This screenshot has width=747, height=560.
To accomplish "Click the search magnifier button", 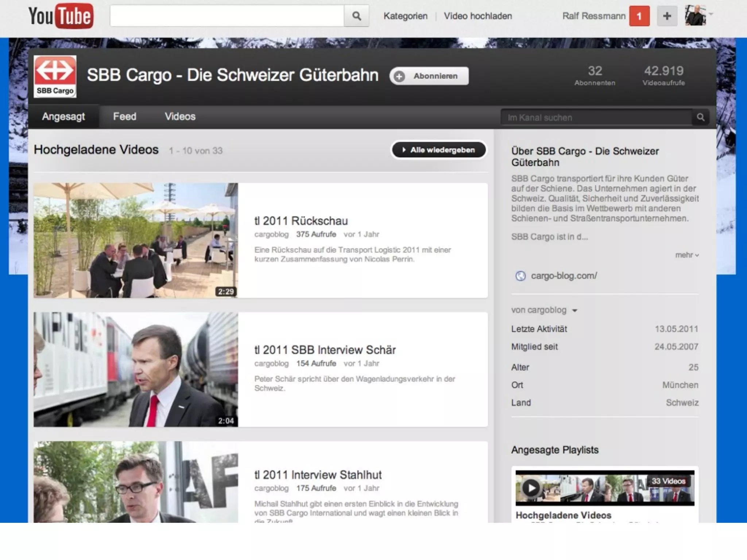I will [x=356, y=16].
